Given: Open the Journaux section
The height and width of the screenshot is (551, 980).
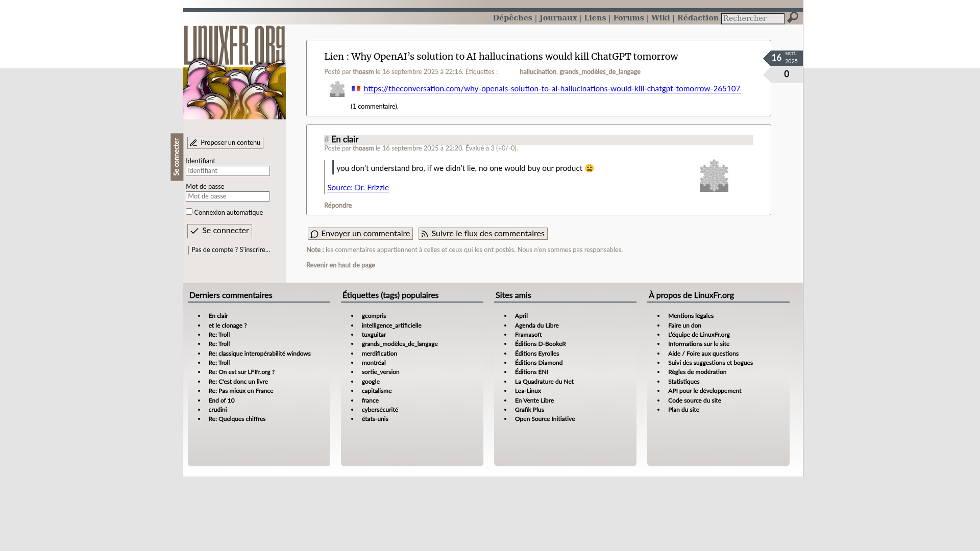Looking at the screenshot, I should [x=558, y=18].
